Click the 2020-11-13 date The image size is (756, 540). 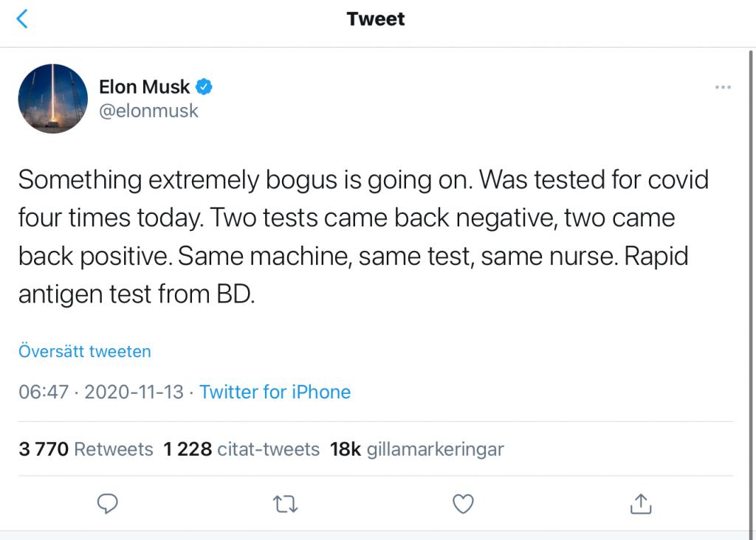click(x=134, y=392)
